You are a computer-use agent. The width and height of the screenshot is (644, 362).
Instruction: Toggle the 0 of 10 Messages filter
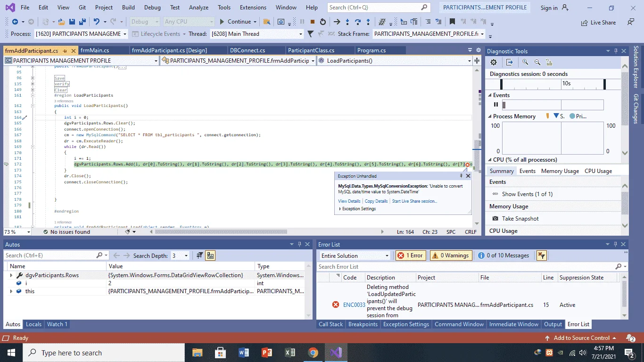coord(504,255)
